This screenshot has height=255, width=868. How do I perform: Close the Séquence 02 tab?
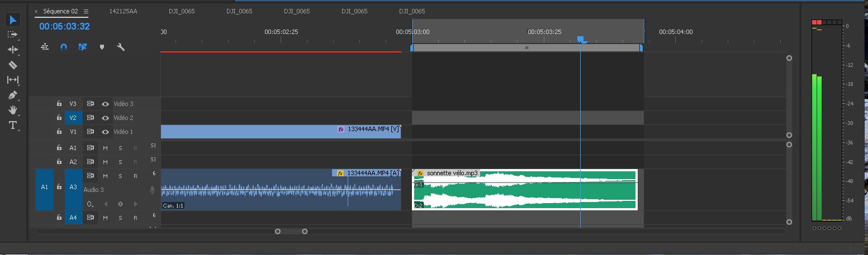pyautogui.click(x=36, y=11)
